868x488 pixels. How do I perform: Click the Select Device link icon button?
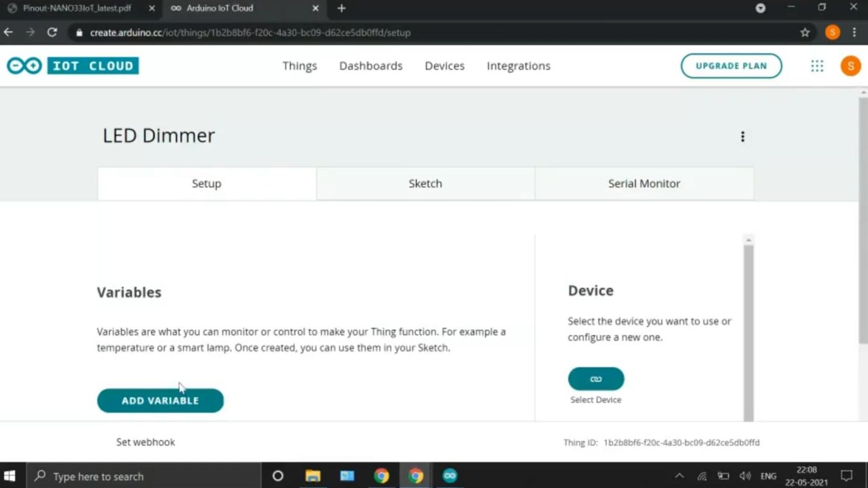click(x=596, y=378)
